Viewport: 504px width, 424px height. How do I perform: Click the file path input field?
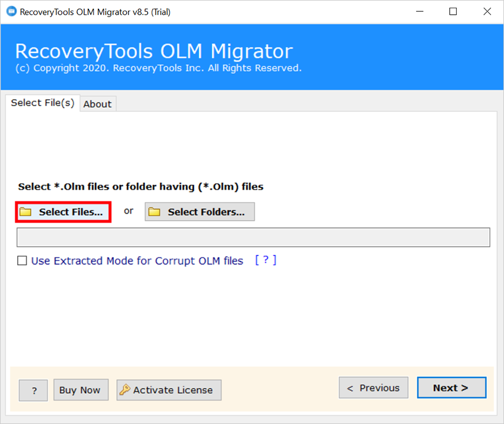coord(253,237)
